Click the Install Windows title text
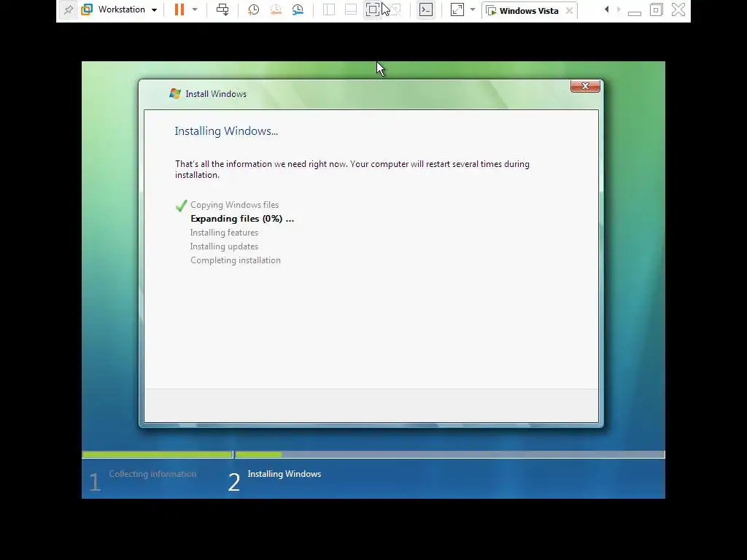 click(x=216, y=94)
